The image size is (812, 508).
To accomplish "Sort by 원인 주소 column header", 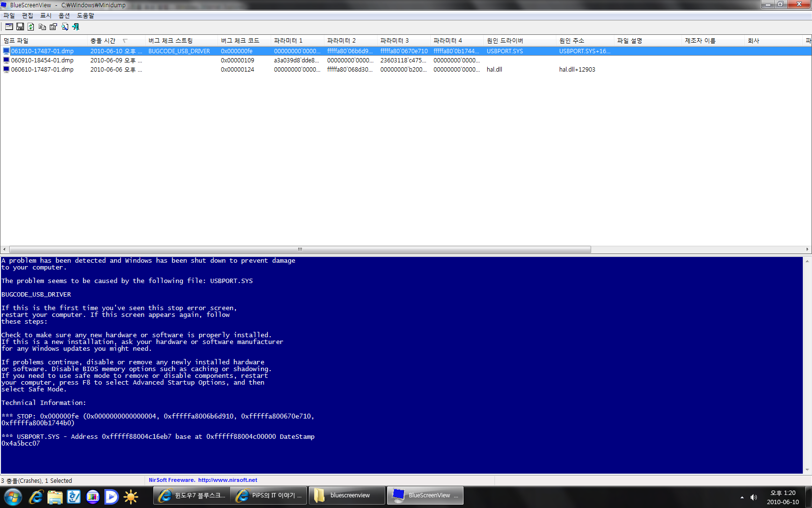I will [x=585, y=41].
